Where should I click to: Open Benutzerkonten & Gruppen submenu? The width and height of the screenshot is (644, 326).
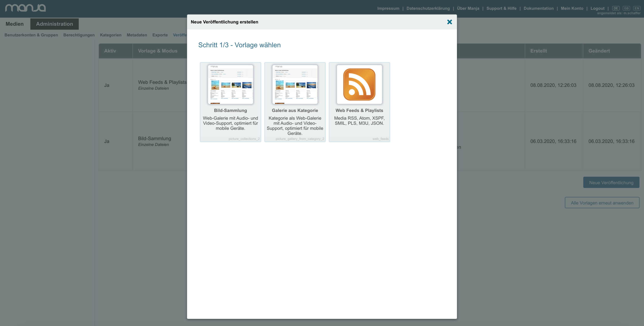point(31,35)
